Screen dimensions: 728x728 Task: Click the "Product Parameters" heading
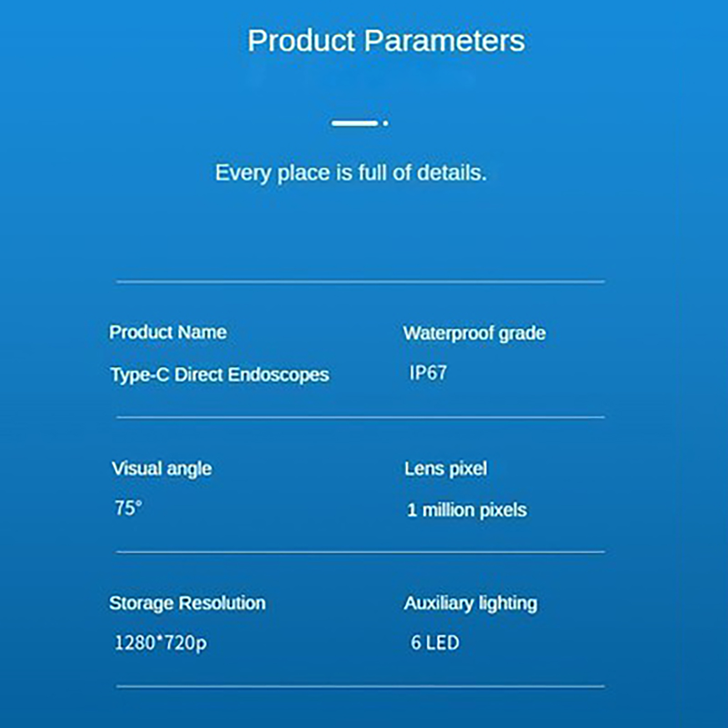pyautogui.click(x=386, y=41)
